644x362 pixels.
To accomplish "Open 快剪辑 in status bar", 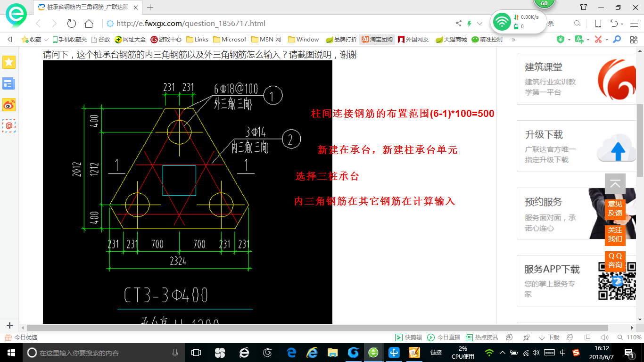I will click(x=408, y=337).
